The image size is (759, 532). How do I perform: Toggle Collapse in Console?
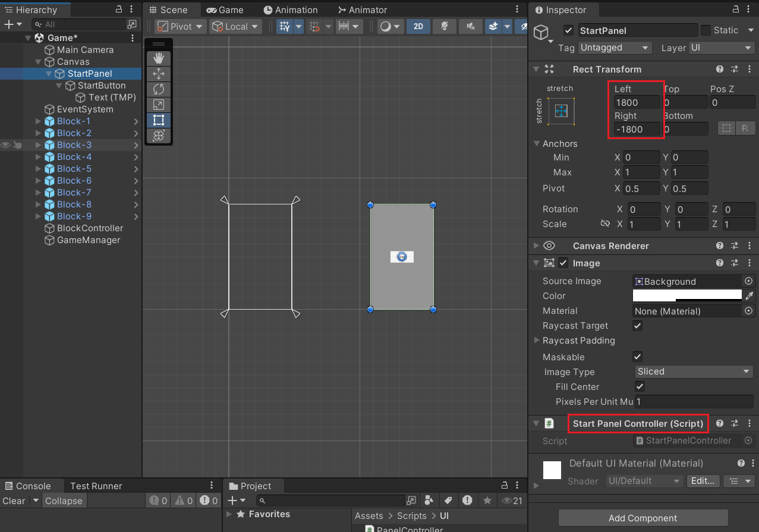tap(64, 500)
